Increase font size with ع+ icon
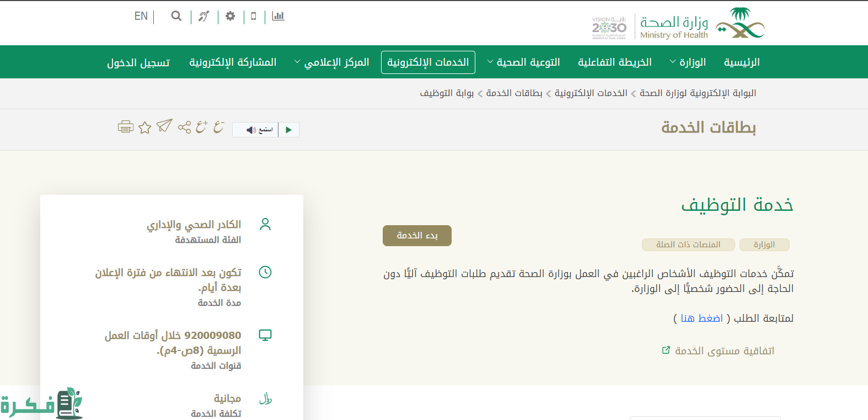This screenshot has height=420, width=868. (x=202, y=127)
